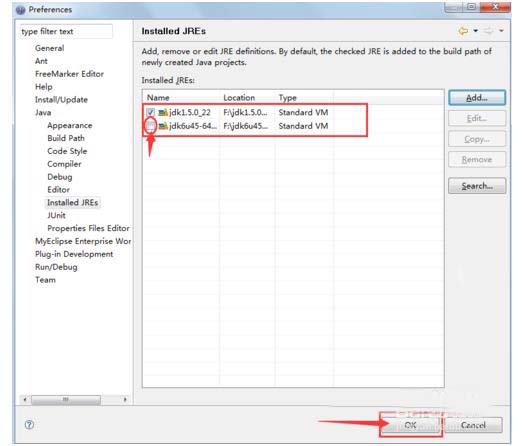Click the yellow back navigation arrow icon
Image resolution: width=522 pixels, height=446 pixels.
[463, 31]
